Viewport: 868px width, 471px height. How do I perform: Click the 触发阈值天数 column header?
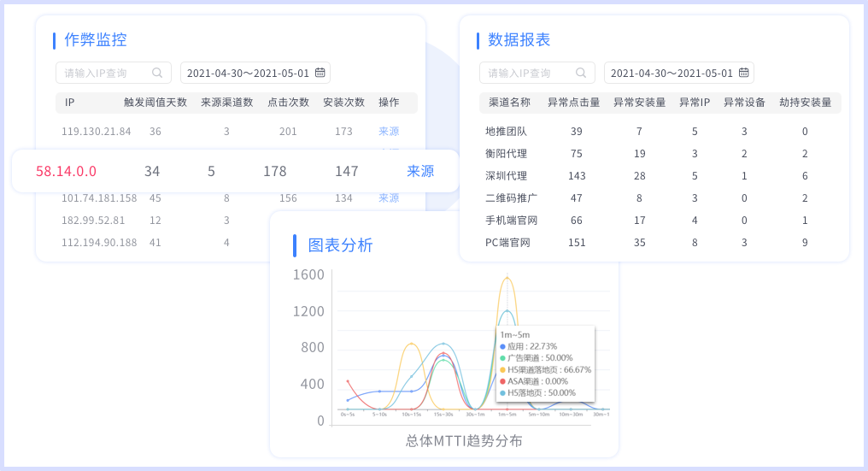(155, 103)
